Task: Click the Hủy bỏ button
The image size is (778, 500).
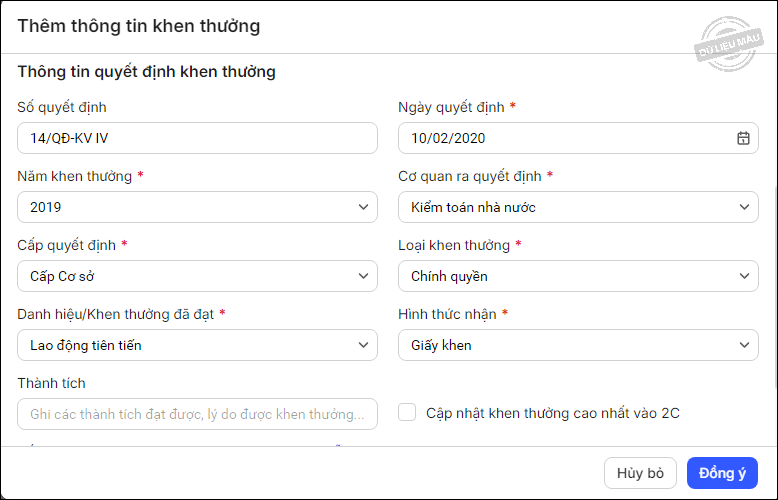Action: pyautogui.click(x=640, y=473)
